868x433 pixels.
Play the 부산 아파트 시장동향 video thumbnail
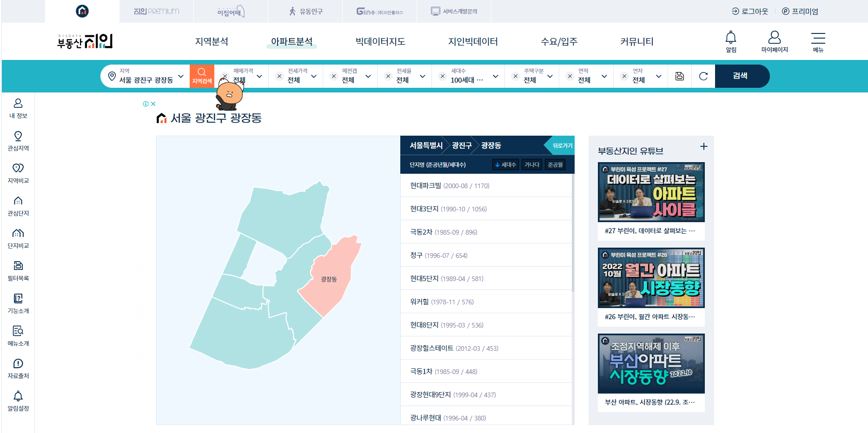(651, 363)
